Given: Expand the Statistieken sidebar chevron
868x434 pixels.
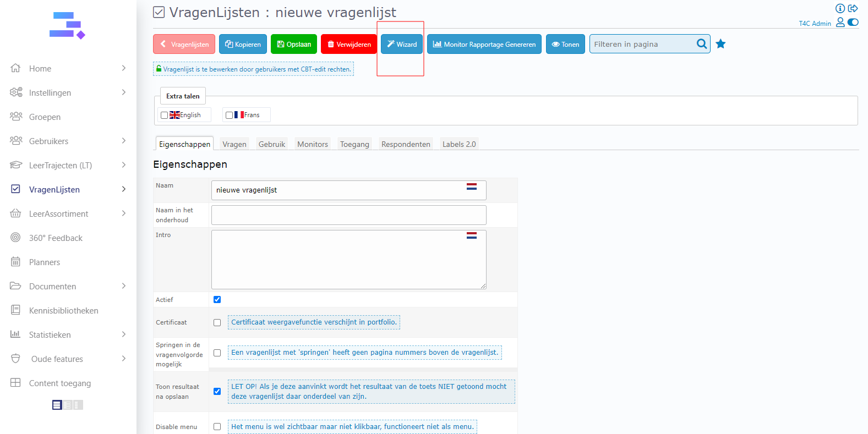Looking at the screenshot, I should (124, 334).
